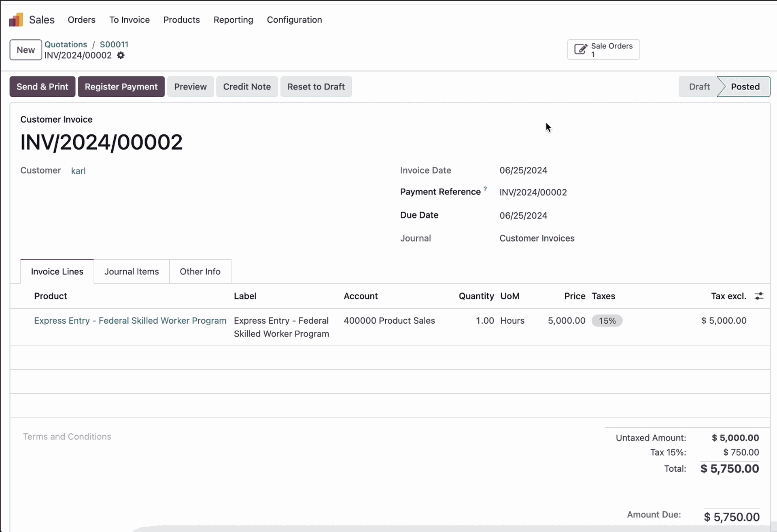This screenshot has height=532, width=777.
Task: Click the large INV/2024/00002 invoice title
Action: tap(102, 142)
